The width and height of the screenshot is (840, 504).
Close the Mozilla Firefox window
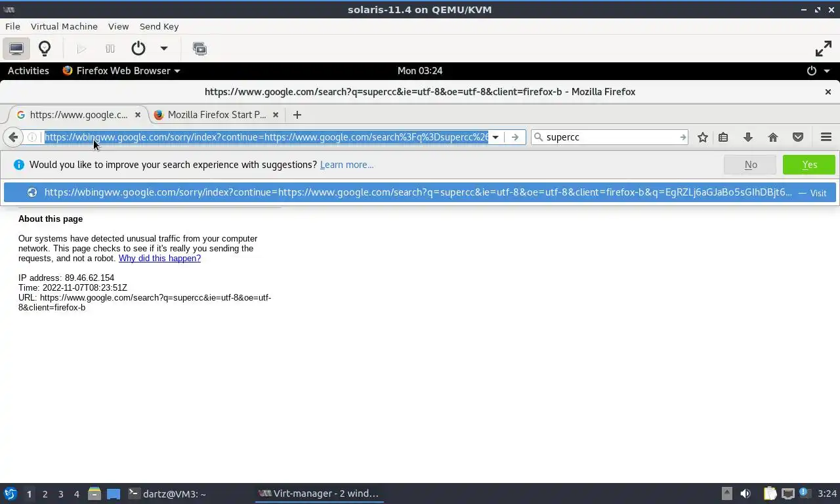click(828, 92)
